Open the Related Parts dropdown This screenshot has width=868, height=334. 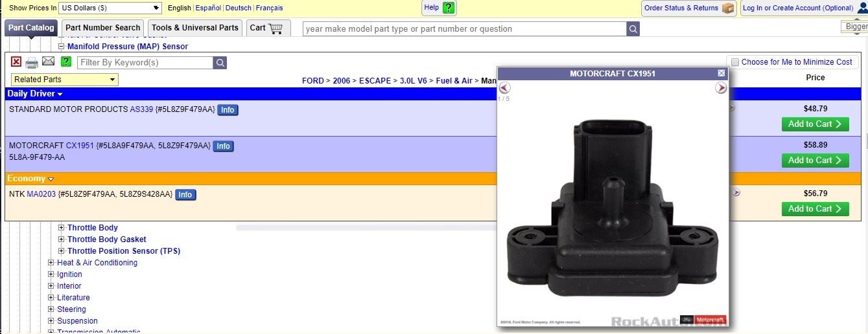coord(65,80)
